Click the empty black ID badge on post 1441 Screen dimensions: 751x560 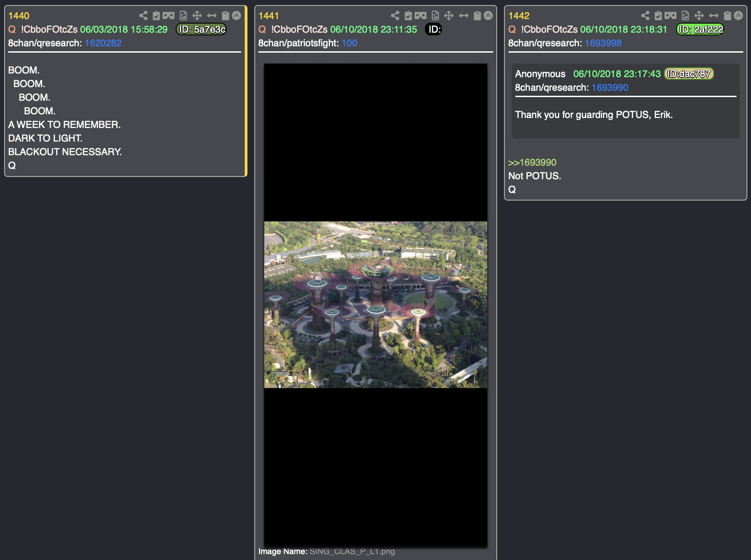[434, 29]
